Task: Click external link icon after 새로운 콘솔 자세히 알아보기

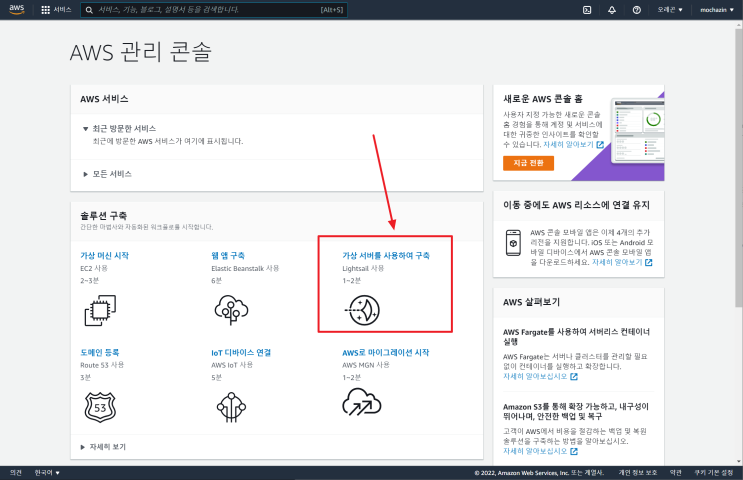Action: tap(600, 145)
